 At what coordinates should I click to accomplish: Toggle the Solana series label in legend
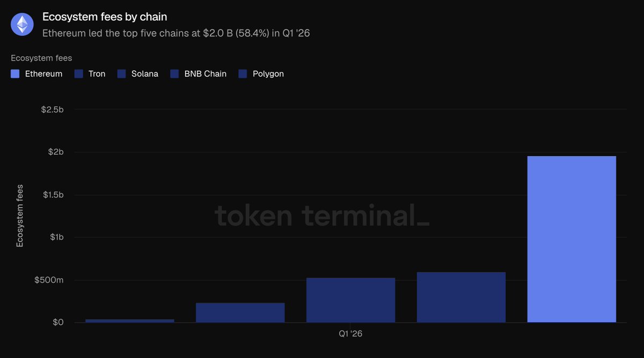point(145,74)
